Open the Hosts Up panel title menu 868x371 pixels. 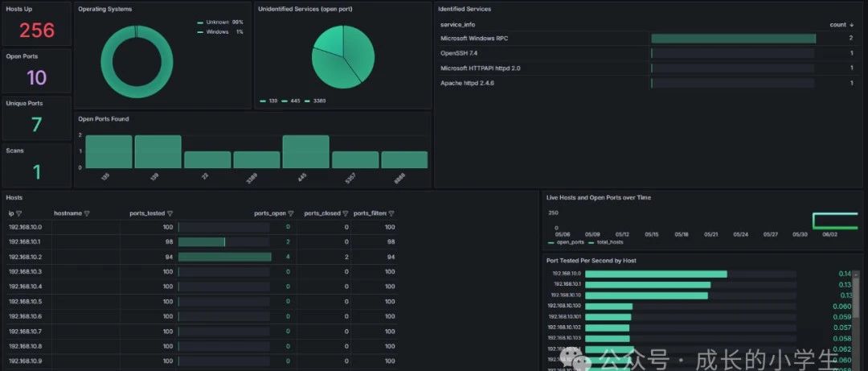[x=18, y=10]
